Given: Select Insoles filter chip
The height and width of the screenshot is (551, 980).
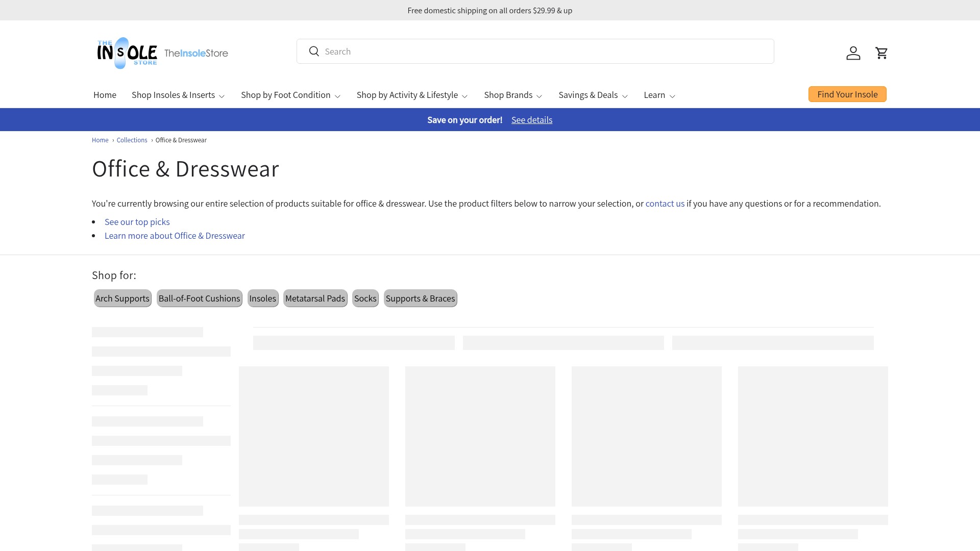Looking at the screenshot, I should click(263, 298).
